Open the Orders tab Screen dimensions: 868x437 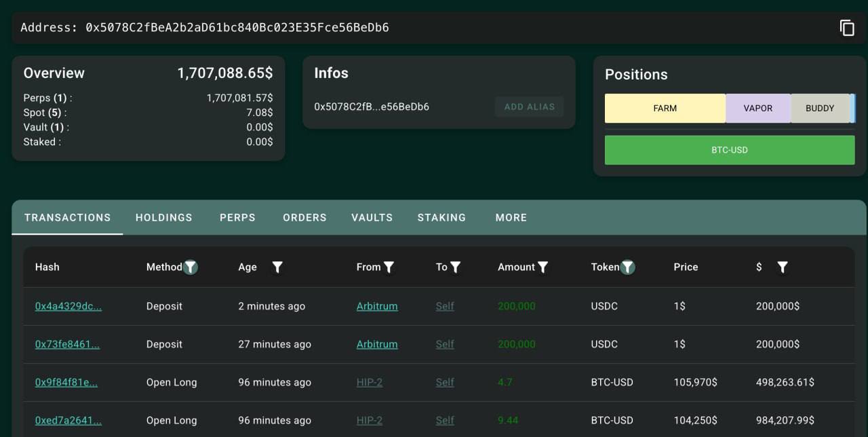click(x=304, y=218)
